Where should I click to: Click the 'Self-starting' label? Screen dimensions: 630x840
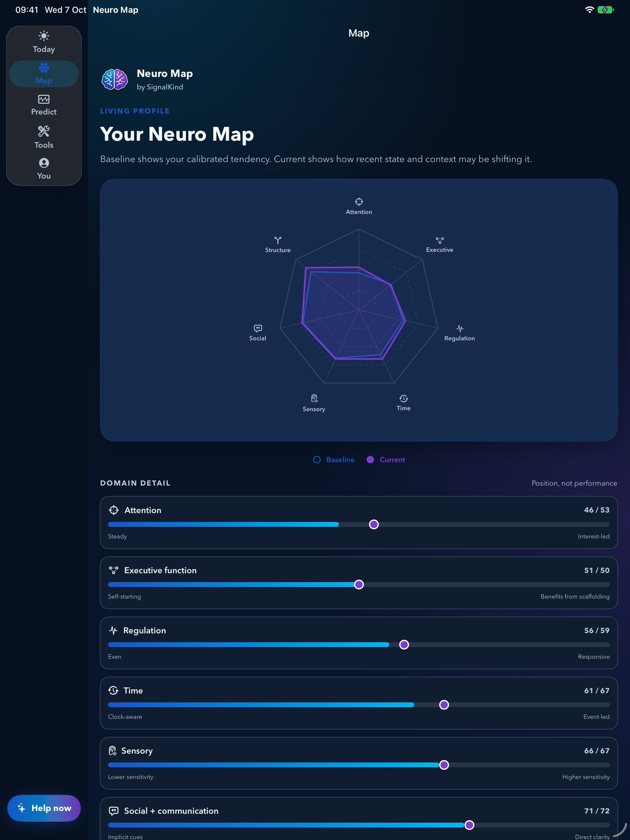click(x=124, y=597)
